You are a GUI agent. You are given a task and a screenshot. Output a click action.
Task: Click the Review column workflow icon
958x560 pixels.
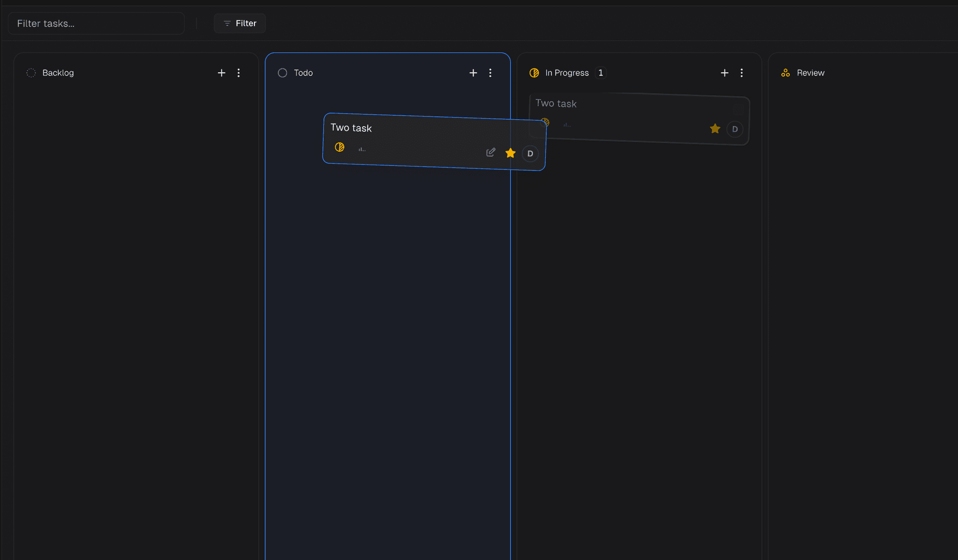(x=785, y=73)
